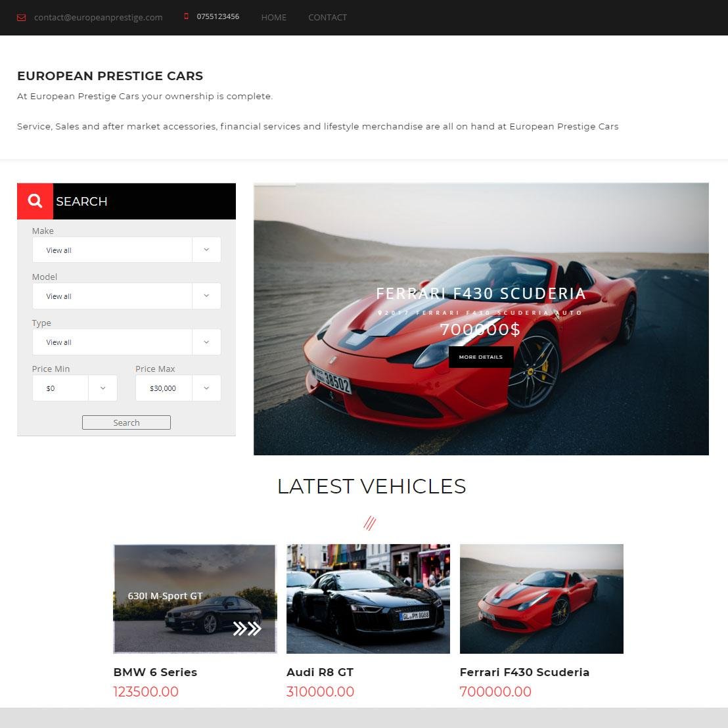
Task: Click the double arrows on BMW thumbnail
Action: [x=247, y=629]
